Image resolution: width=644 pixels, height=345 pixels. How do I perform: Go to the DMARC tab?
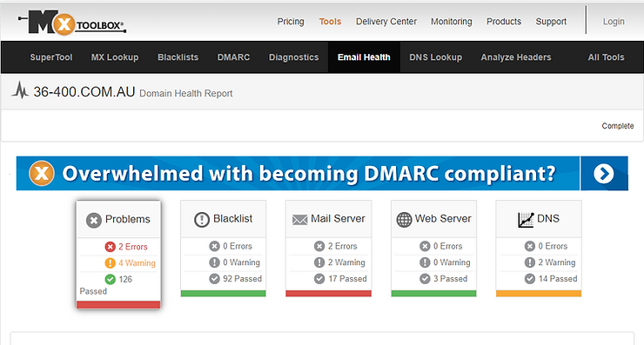pyautogui.click(x=233, y=57)
